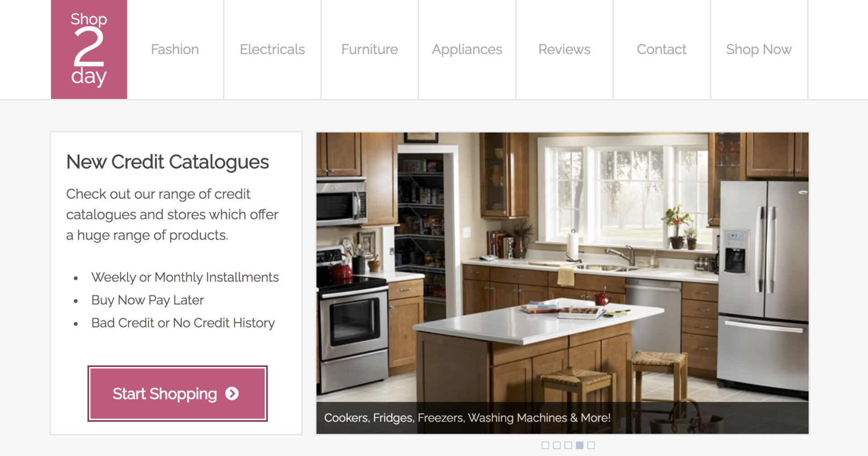Click the New Credit Catalogues heading

pyautogui.click(x=168, y=162)
